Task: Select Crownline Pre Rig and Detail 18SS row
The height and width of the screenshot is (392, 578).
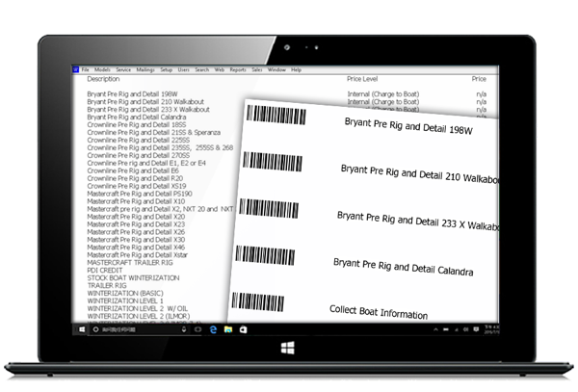Action: pyautogui.click(x=137, y=125)
